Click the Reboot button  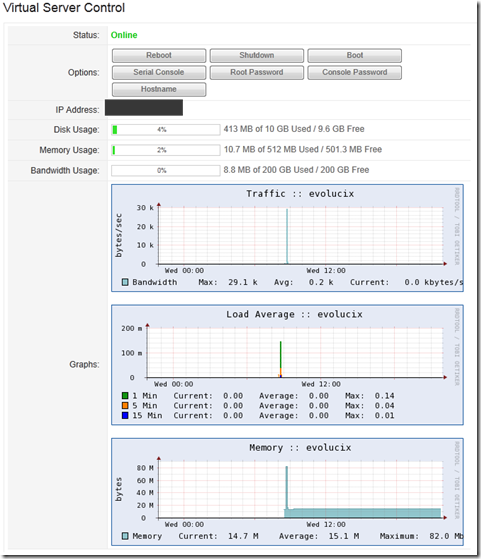tap(159, 55)
